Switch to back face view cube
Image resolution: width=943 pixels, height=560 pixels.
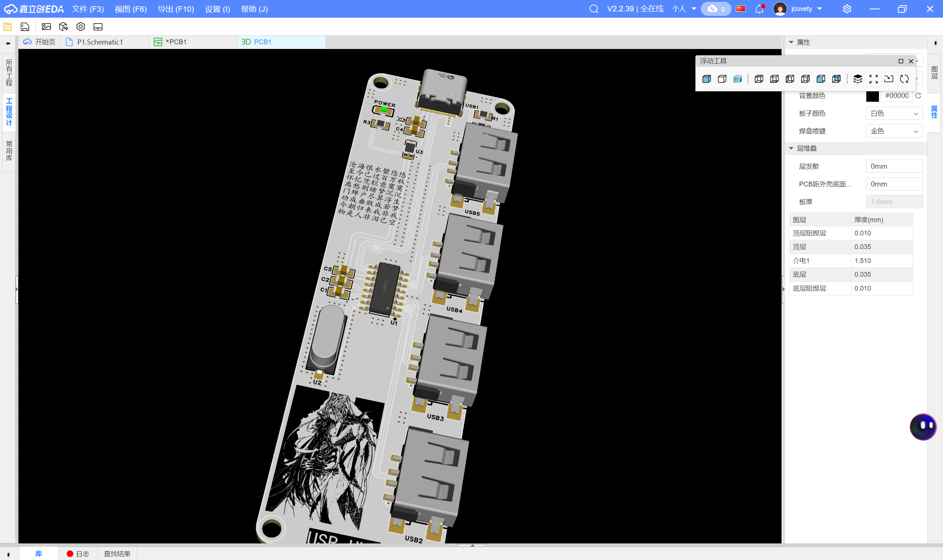836,79
